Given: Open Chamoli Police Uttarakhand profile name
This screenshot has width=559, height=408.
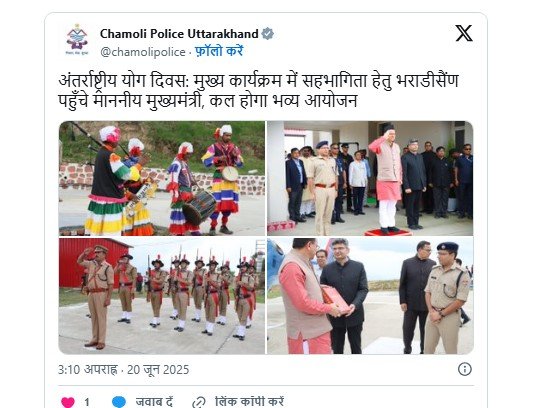Looking at the screenshot, I should tap(179, 34).
